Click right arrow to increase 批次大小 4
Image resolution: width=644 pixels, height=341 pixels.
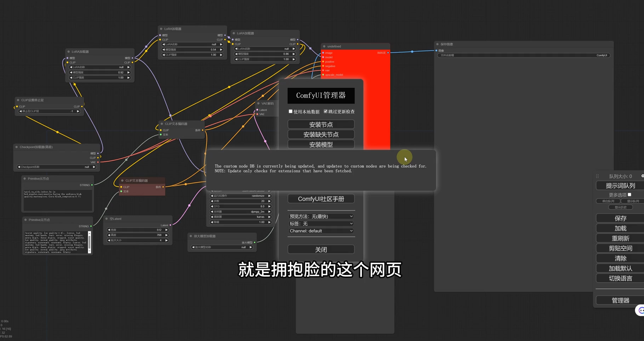point(166,240)
